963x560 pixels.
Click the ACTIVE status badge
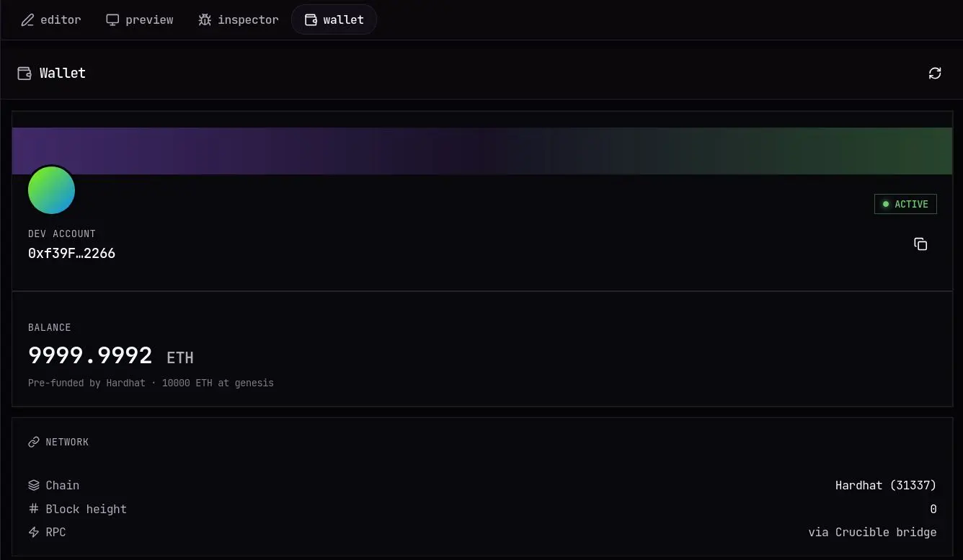[906, 204]
